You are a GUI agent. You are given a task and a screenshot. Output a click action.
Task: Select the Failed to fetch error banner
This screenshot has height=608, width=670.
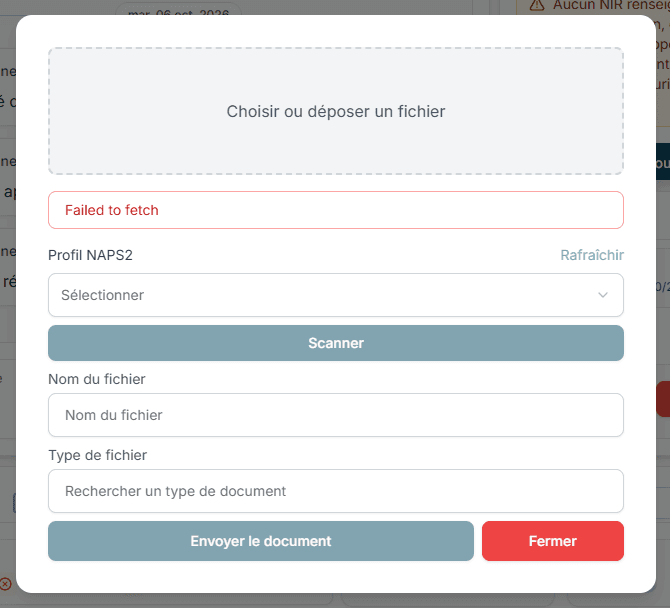tap(336, 210)
